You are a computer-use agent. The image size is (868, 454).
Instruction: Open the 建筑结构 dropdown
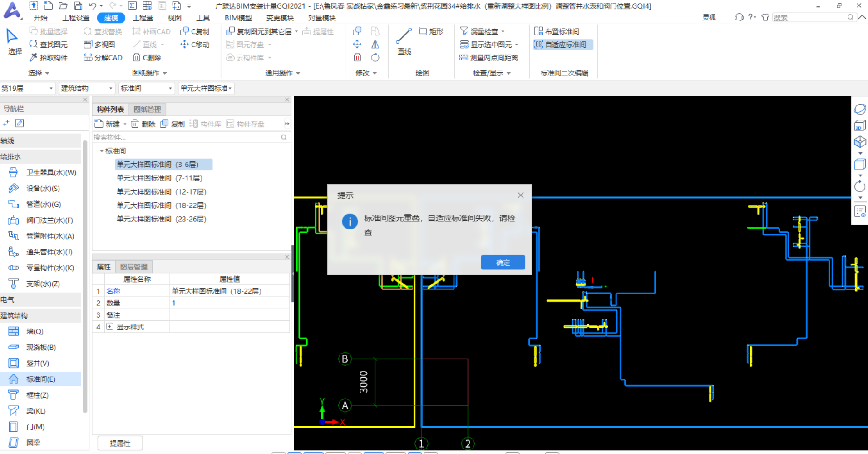tap(87, 88)
